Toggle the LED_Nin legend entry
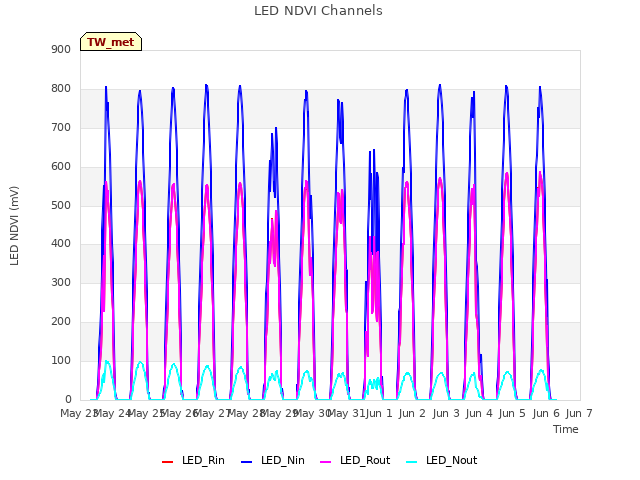This screenshot has width=640, height=480. coord(273,460)
